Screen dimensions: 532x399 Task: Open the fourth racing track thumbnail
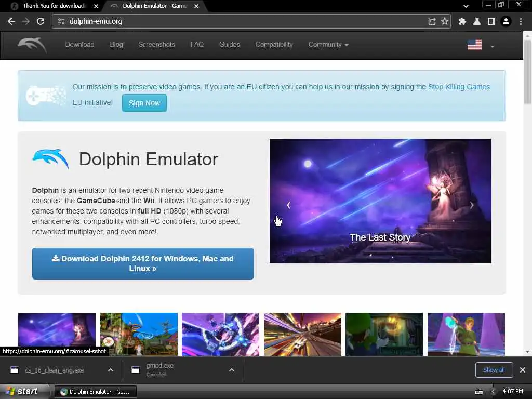pos(303,334)
